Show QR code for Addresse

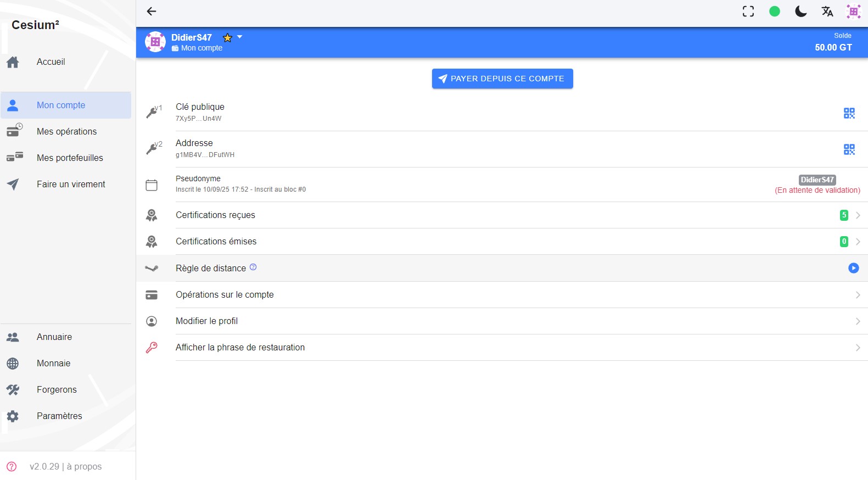tap(849, 149)
